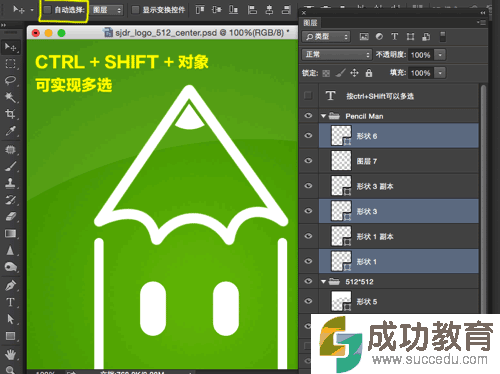Toggle lock image pixels brush icon
Viewport: 500px width, 374px height.
[x=340, y=73]
